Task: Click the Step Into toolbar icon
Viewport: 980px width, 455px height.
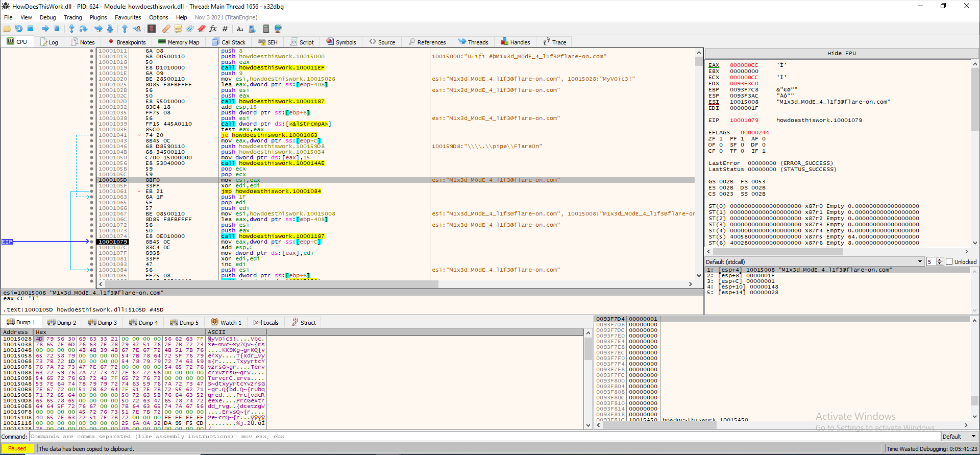Action: 71,29
